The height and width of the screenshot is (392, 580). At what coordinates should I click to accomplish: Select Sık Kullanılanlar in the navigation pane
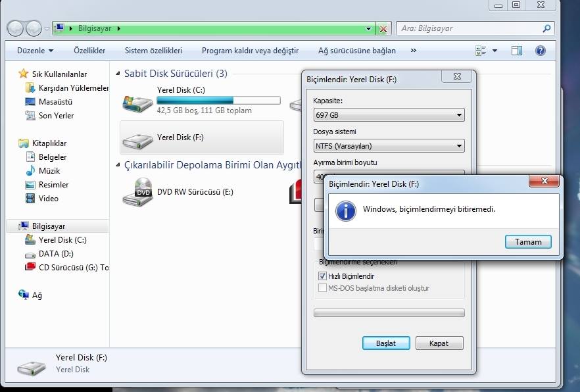coord(59,74)
